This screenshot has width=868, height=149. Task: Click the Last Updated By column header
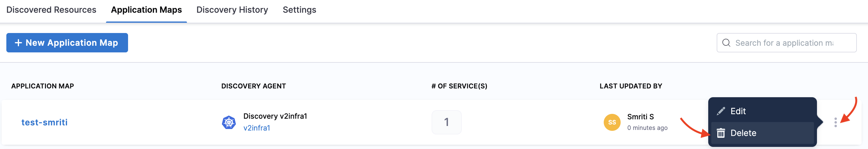631,86
